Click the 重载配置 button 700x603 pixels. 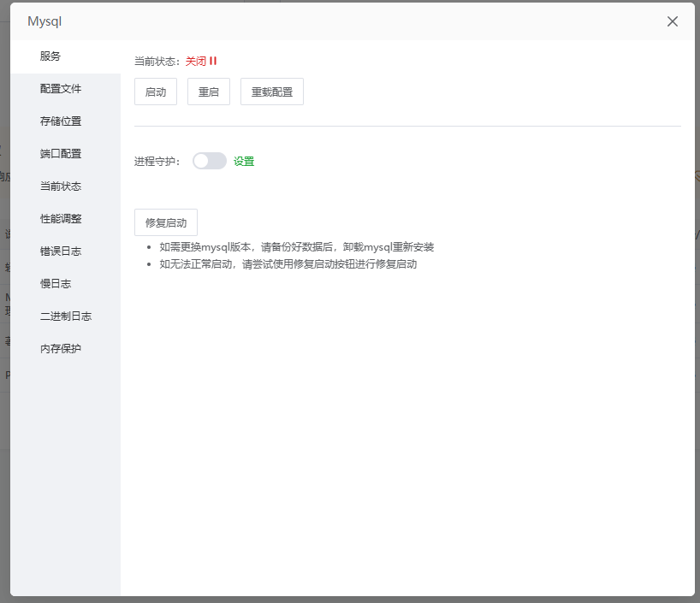pyautogui.click(x=272, y=92)
